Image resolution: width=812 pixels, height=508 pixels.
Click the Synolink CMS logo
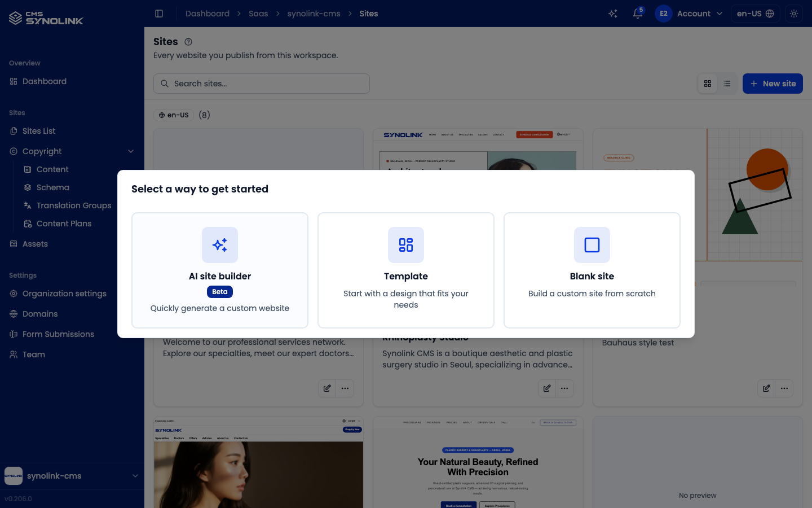[x=46, y=18]
